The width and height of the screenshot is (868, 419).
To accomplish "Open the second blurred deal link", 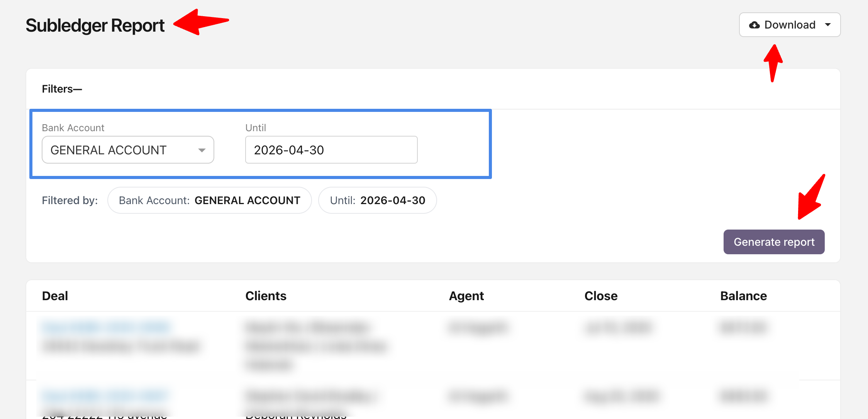I will (x=105, y=396).
